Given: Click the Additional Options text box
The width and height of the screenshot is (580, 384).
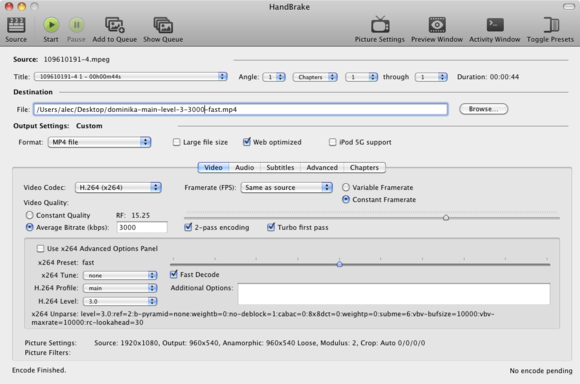Looking at the screenshot, I should 394,294.
